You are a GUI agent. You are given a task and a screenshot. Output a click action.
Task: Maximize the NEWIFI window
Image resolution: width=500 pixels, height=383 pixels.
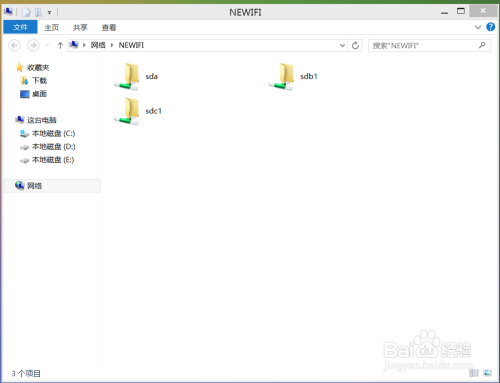[x=461, y=11]
